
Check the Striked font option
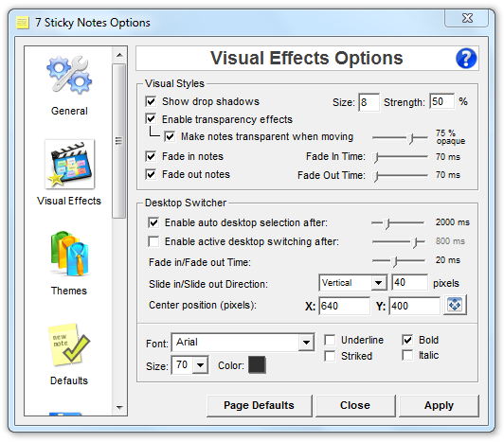pos(330,356)
